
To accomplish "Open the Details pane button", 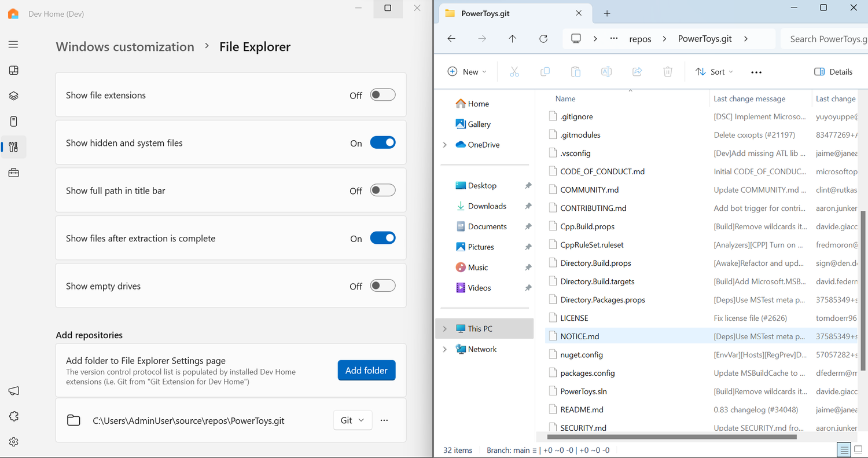I will click(x=833, y=72).
